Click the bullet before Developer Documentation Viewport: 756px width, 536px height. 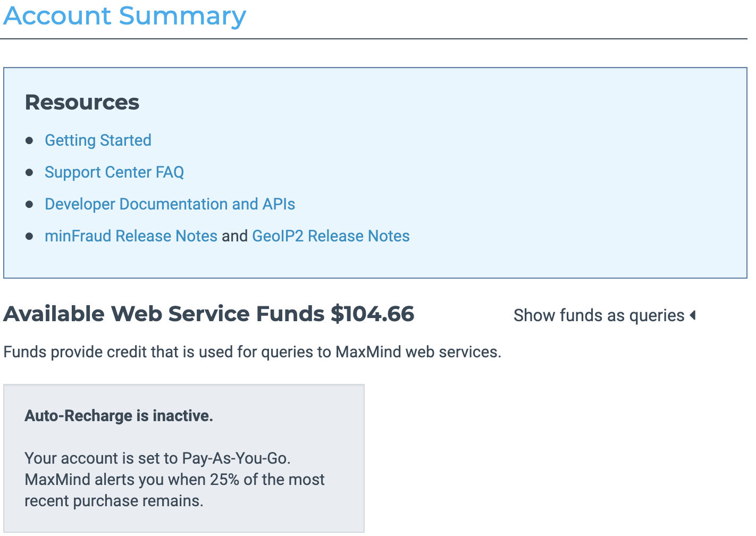[29, 204]
